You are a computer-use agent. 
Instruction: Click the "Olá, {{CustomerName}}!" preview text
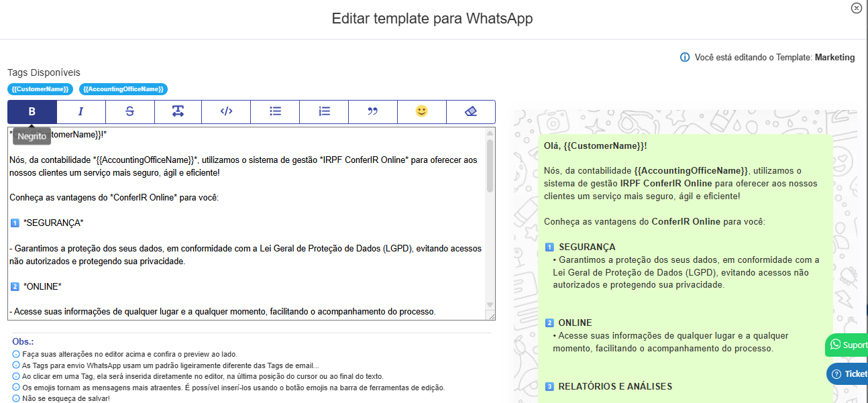[596, 146]
